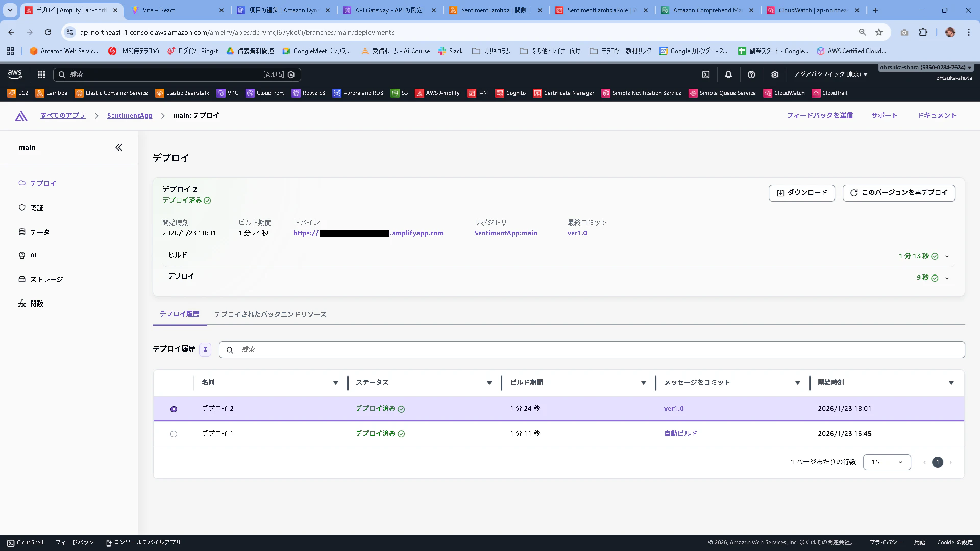Click the Amplify logo icon in breadcrumb
This screenshot has width=980, height=551.
click(x=21, y=116)
